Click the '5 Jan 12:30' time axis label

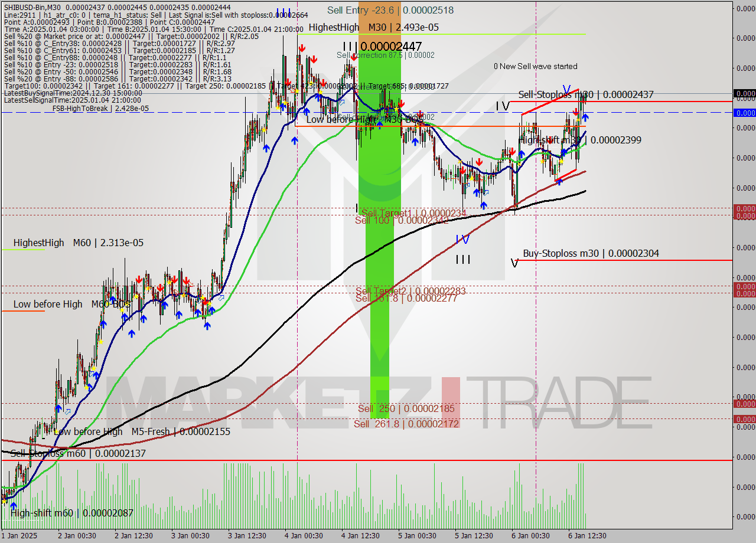pyautogui.click(x=474, y=536)
